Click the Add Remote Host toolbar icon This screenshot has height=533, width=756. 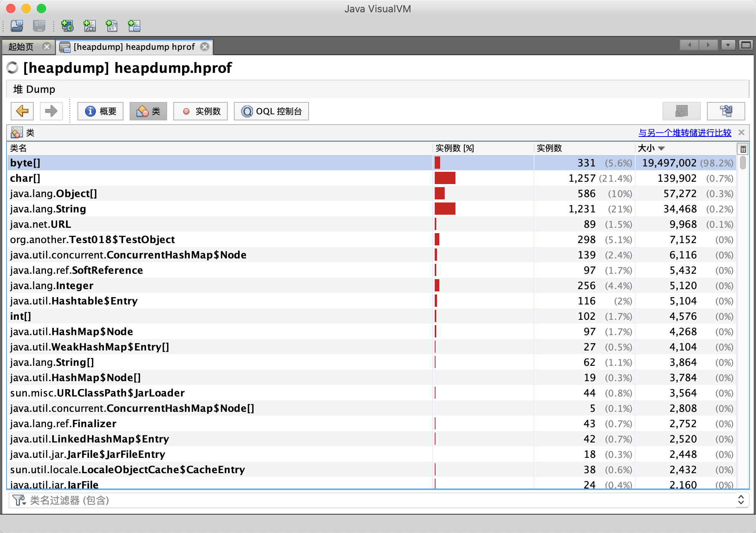67,26
